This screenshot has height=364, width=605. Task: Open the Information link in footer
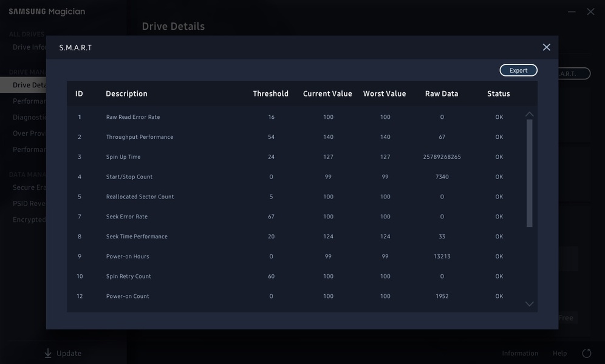coord(519,353)
